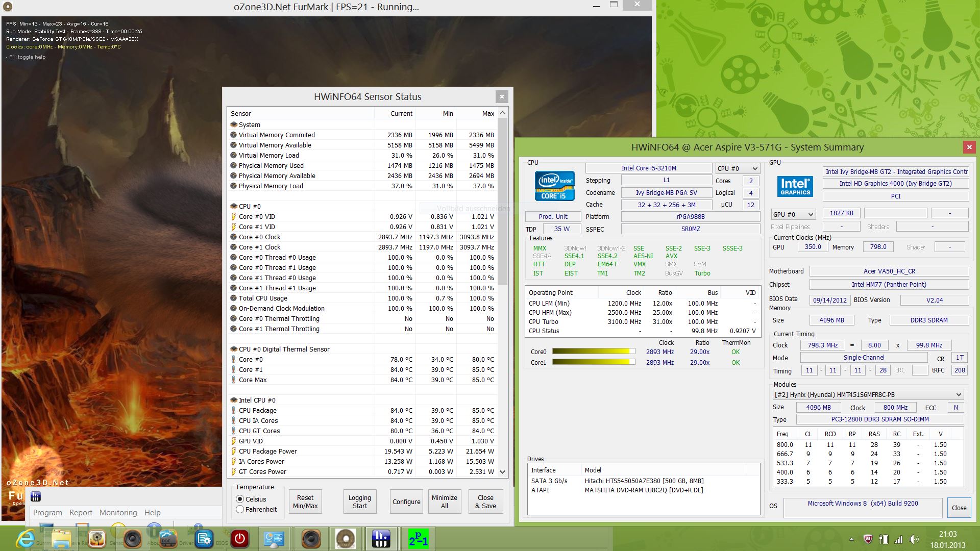Open the control panel monitor taskbar icon

274,539
